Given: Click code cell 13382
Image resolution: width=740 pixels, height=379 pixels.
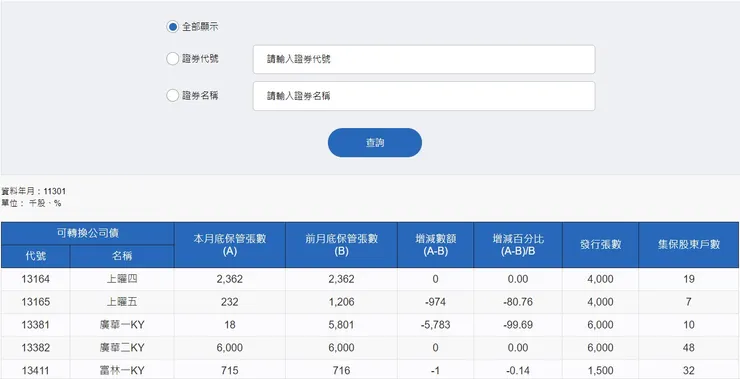Looking at the screenshot, I should coord(36,348).
